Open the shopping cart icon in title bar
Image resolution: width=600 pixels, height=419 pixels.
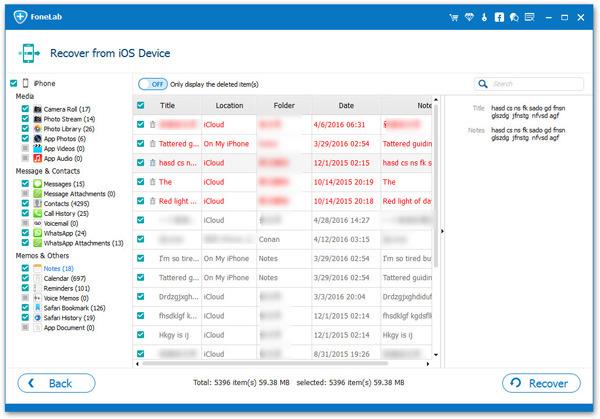[x=454, y=17]
